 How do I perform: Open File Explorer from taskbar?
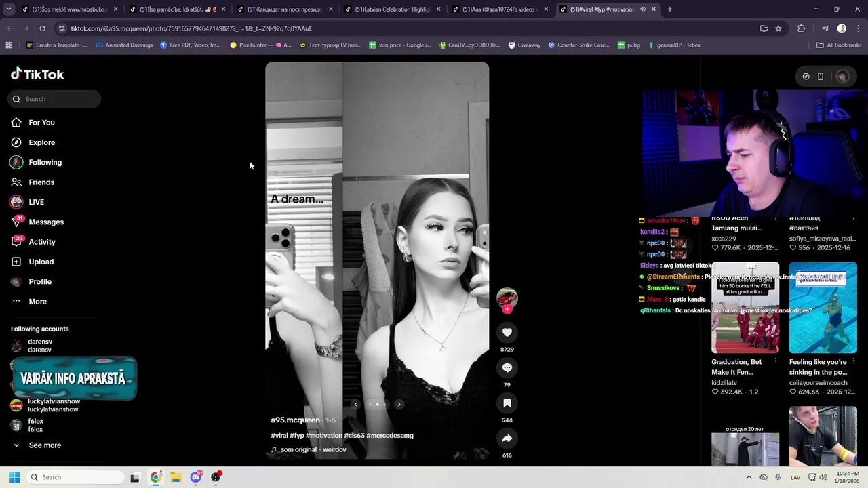[x=176, y=477]
